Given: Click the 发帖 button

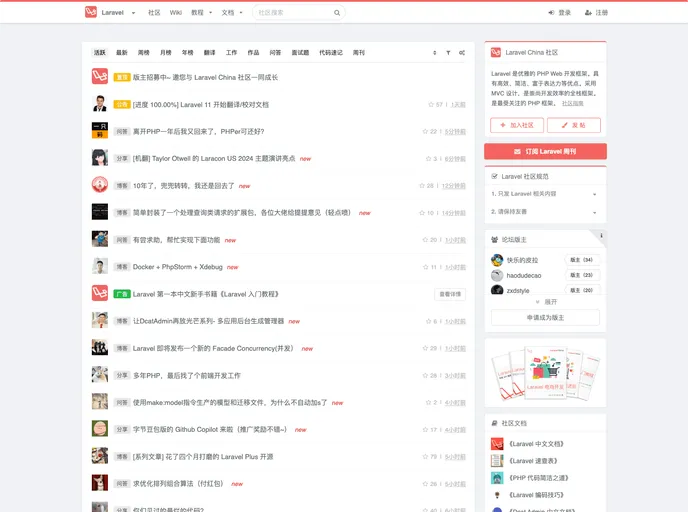Looking at the screenshot, I should (574, 125).
